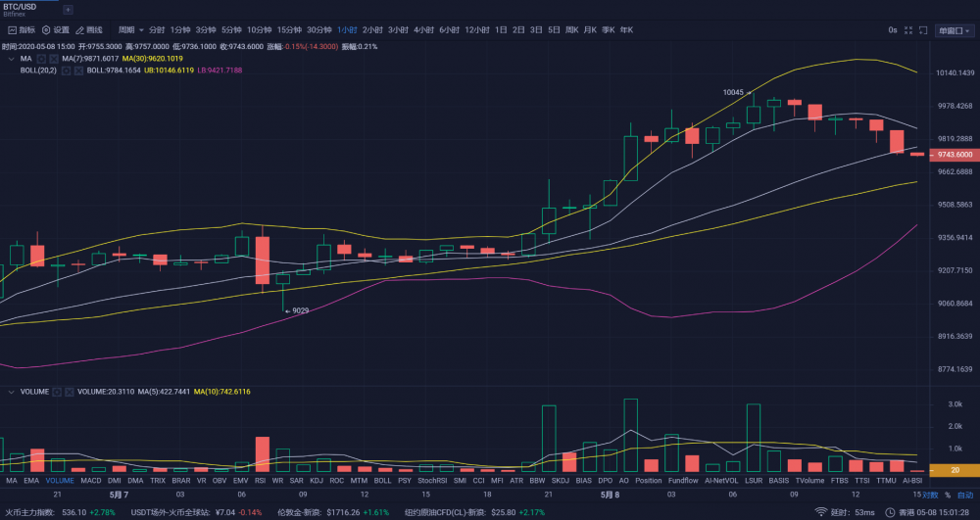Toggle 对数 logarithmic scale
980x520 pixels.
tap(928, 496)
